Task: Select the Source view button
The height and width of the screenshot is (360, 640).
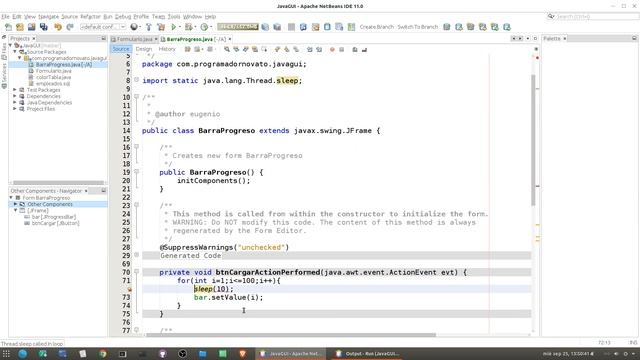Action: (121, 49)
